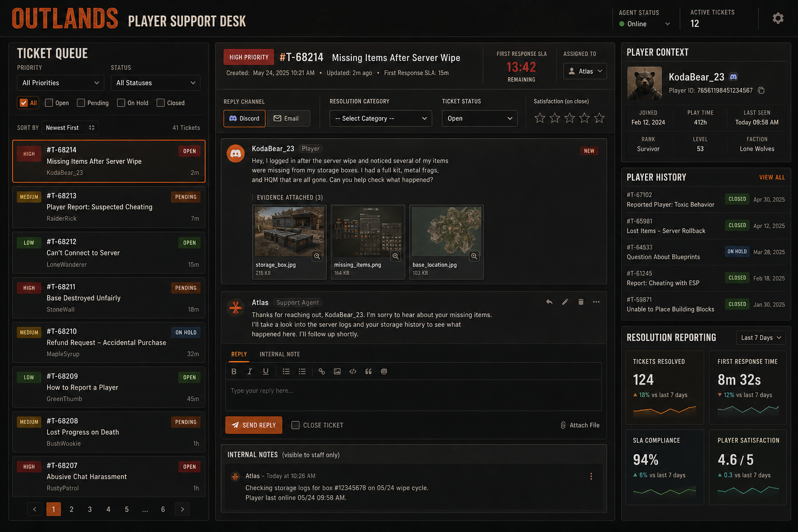Check the Open status filter
This screenshot has width=798, height=532.
click(49, 103)
